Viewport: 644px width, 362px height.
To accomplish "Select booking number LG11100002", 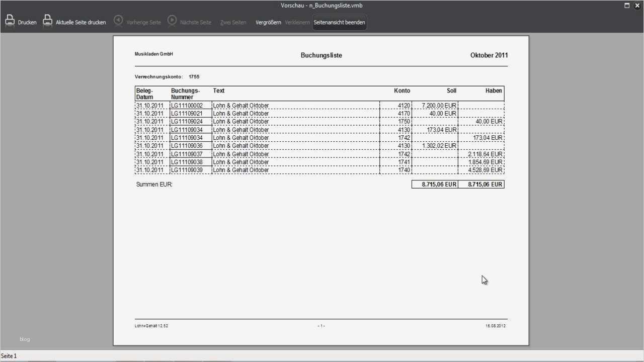I will coord(187,106).
